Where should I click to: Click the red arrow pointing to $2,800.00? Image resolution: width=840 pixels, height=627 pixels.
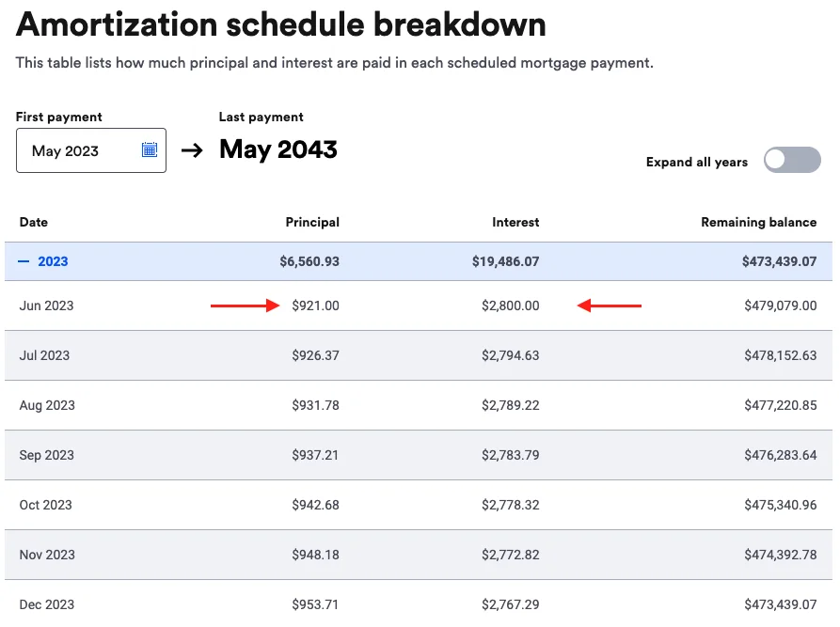click(x=610, y=306)
